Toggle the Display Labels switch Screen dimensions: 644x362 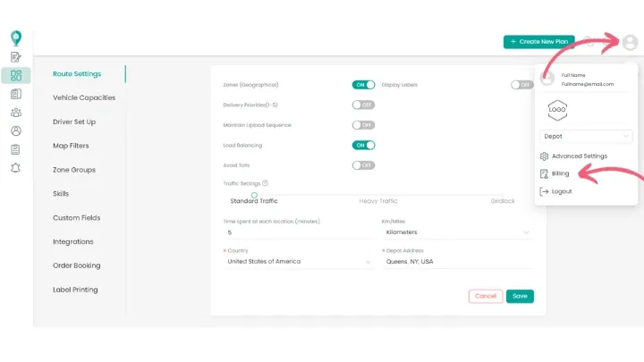pos(521,85)
